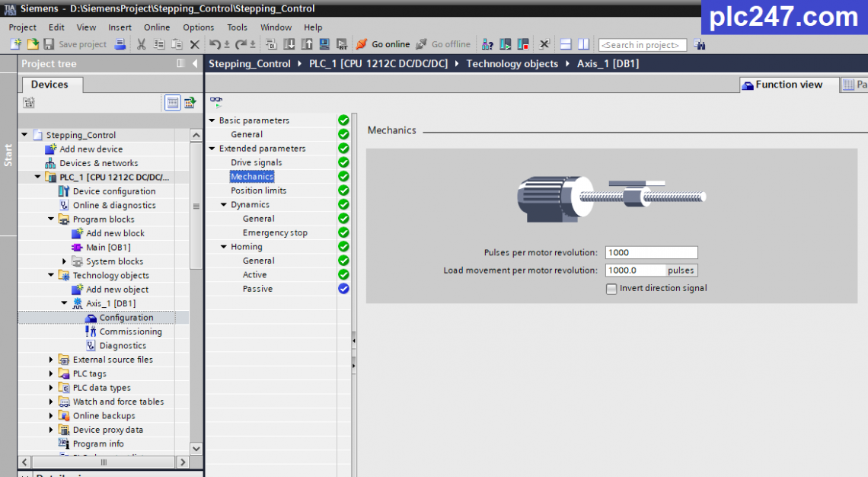Click the Stop CPU icon
The image size is (868, 477).
pyautogui.click(x=522, y=44)
